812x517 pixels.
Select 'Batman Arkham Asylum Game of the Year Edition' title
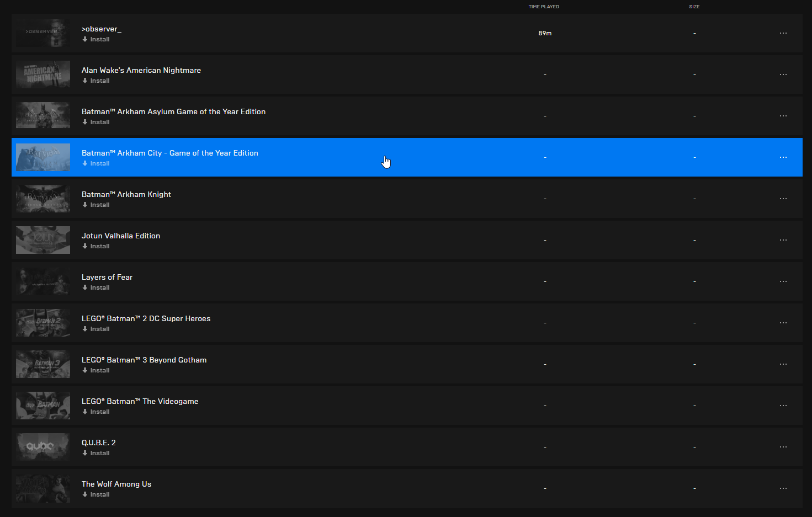click(x=173, y=111)
